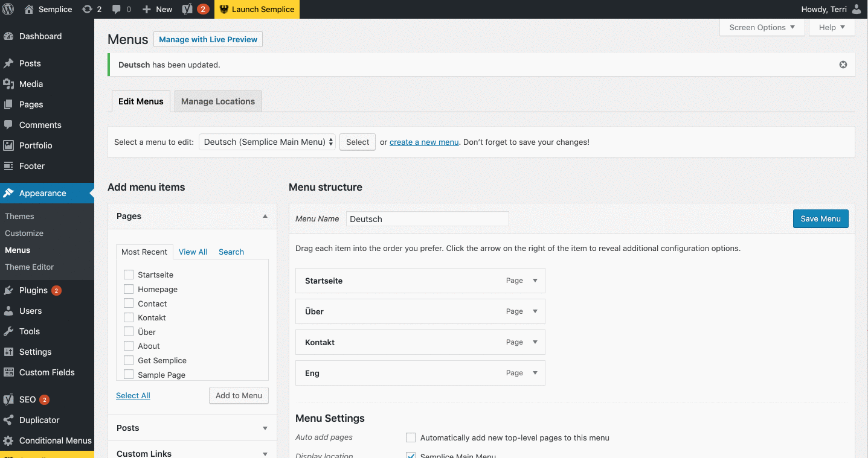The image size is (868, 458).
Task: Click inside the Menu Name field
Action: 427,218
